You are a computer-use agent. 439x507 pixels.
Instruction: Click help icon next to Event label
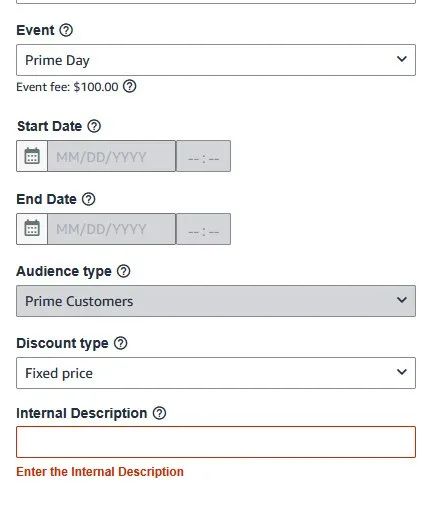tap(66, 30)
